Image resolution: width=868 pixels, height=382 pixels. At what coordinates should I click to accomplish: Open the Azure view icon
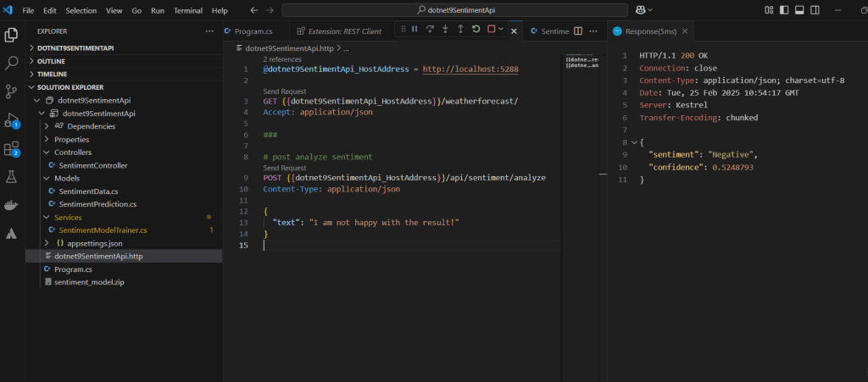[x=11, y=234]
